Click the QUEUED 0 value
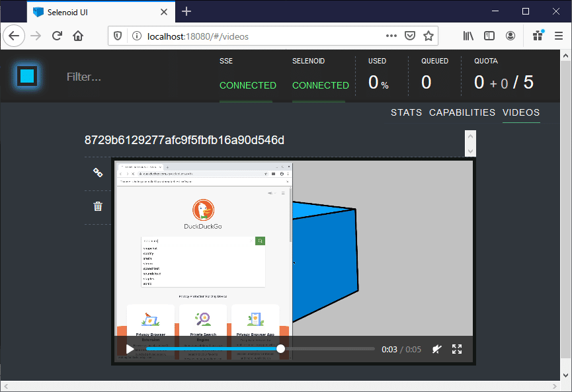The width and height of the screenshot is (572, 392). 426,83
